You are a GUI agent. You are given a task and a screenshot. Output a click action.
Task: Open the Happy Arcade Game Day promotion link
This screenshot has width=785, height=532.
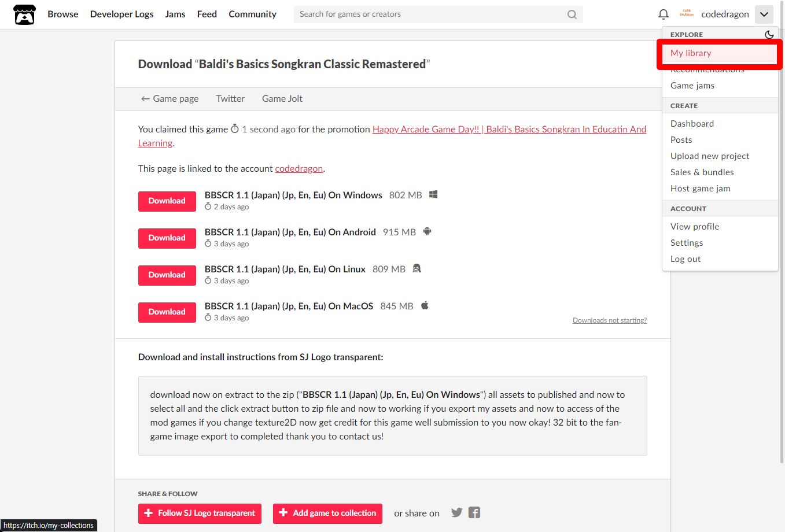[509, 130]
